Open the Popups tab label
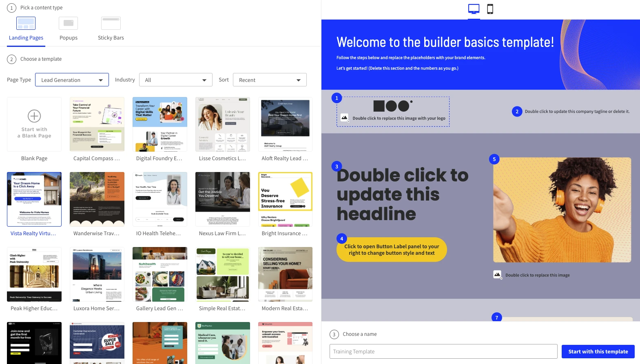The height and width of the screenshot is (364, 640). pos(69,38)
